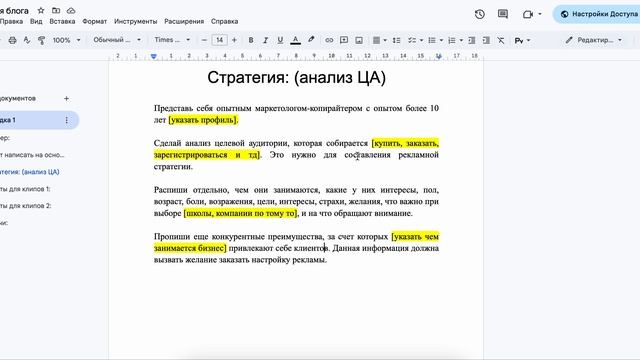Viewport: 640px width, 360px height.
Task: Open the Инструменты menu
Action: coord(136,21)
